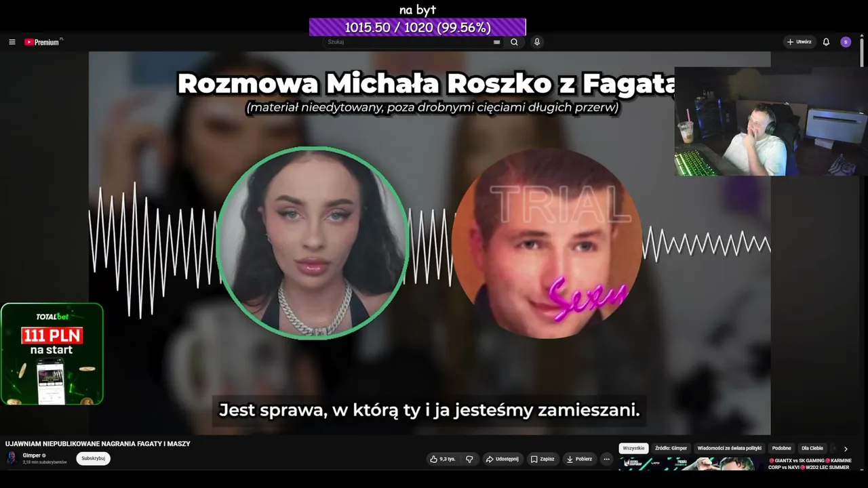Open the GIANTX vs SK GAMING video thumbnail
The height and width of the screenshot is (488, 868).
692,464
